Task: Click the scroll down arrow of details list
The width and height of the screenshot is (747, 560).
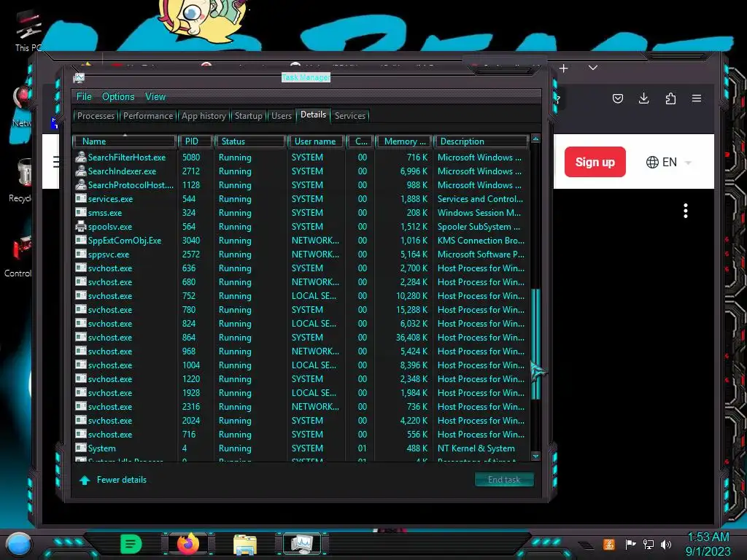Action: [535, 456]
